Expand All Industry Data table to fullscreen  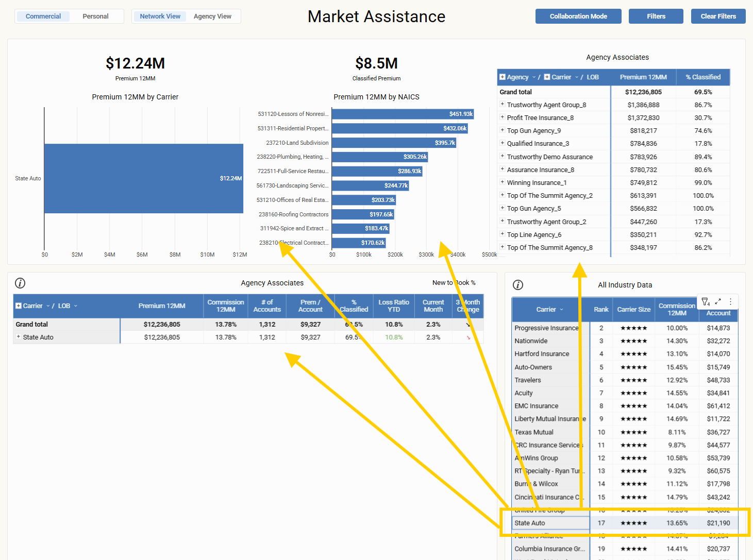[x=718, y=302]
